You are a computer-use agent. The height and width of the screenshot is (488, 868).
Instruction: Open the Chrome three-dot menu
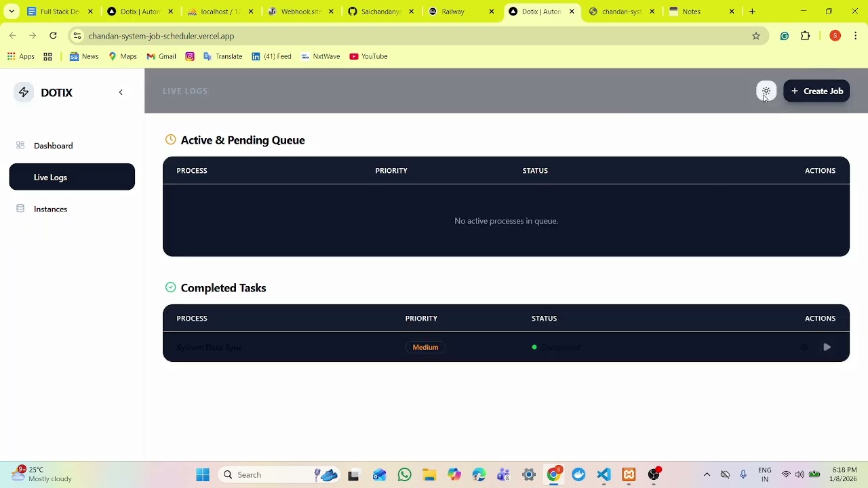856,36
